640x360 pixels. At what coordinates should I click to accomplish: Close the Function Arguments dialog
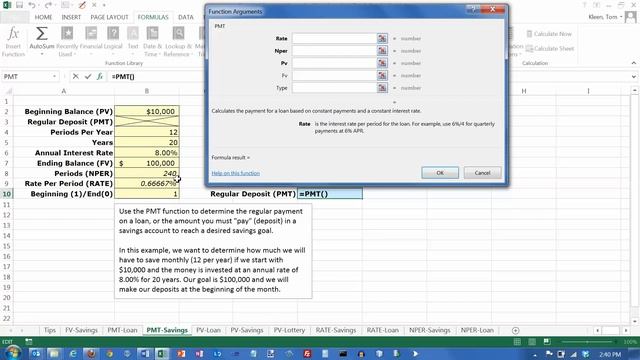point(493,9)
